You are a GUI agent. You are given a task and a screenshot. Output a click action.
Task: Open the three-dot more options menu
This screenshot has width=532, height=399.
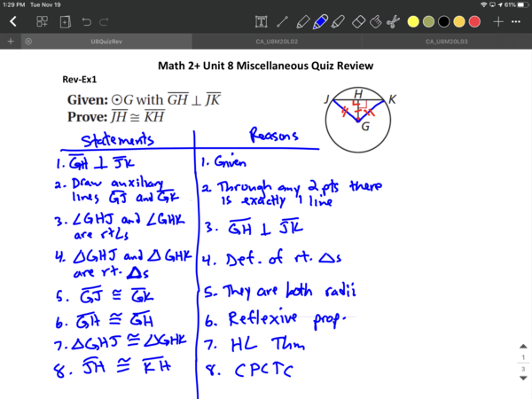pyautogui.click(x=517, y=20)
